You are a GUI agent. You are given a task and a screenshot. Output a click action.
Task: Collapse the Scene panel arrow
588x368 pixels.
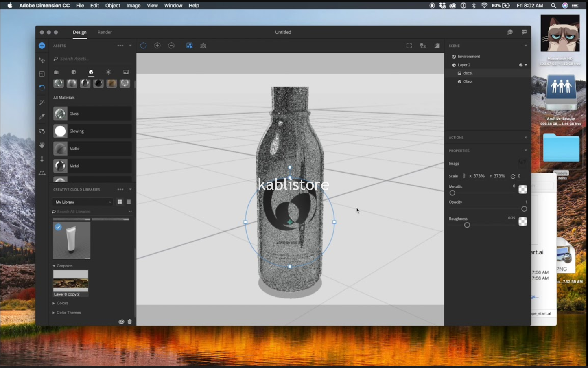click(x=526, y=46)
